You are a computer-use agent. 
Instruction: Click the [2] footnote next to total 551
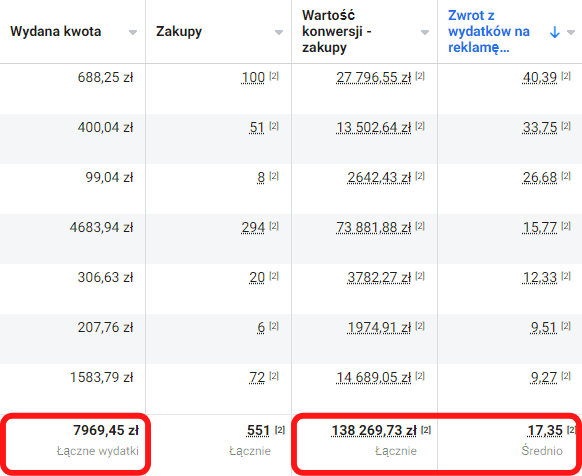tap(280, 430)
